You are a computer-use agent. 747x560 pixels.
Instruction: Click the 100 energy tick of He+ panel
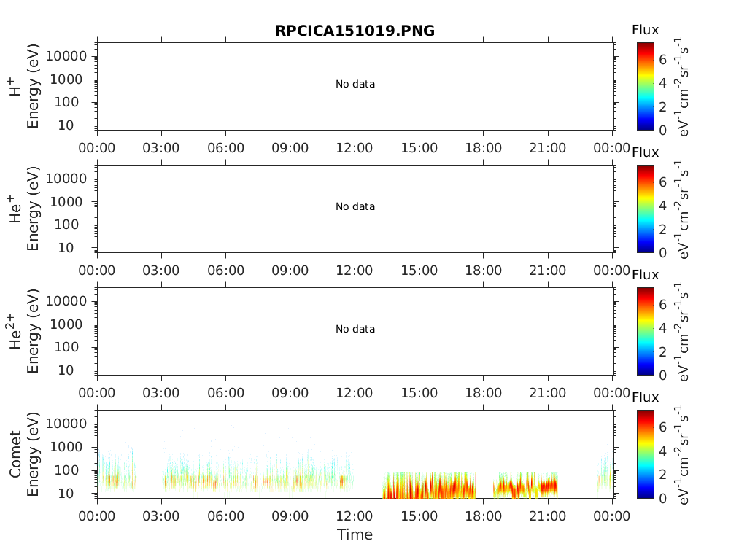66,225
